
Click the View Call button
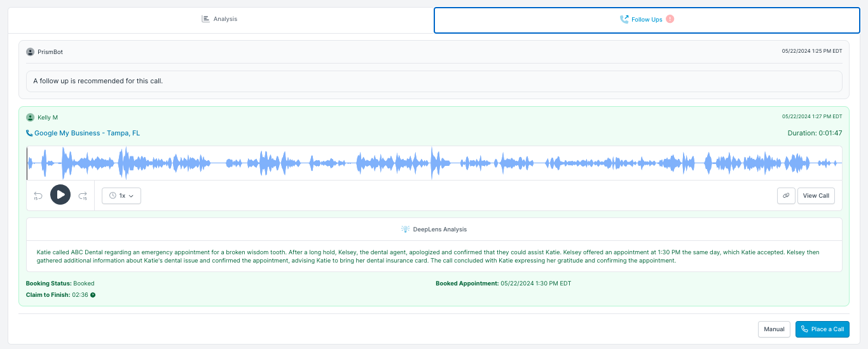(816, 196)
